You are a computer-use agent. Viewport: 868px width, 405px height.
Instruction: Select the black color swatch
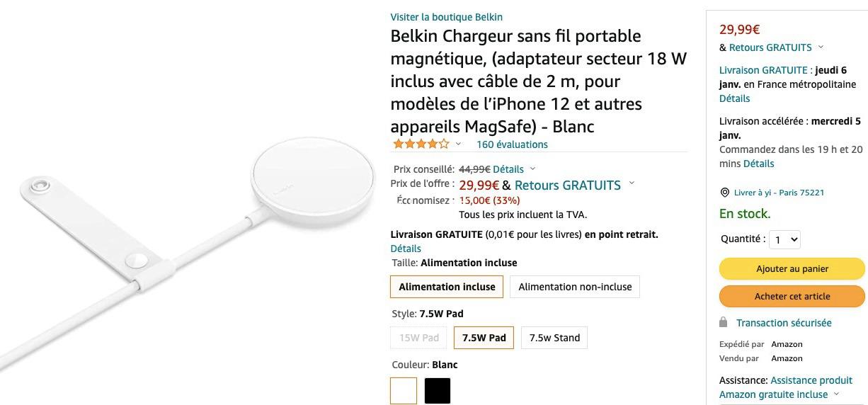coord(438,391)
